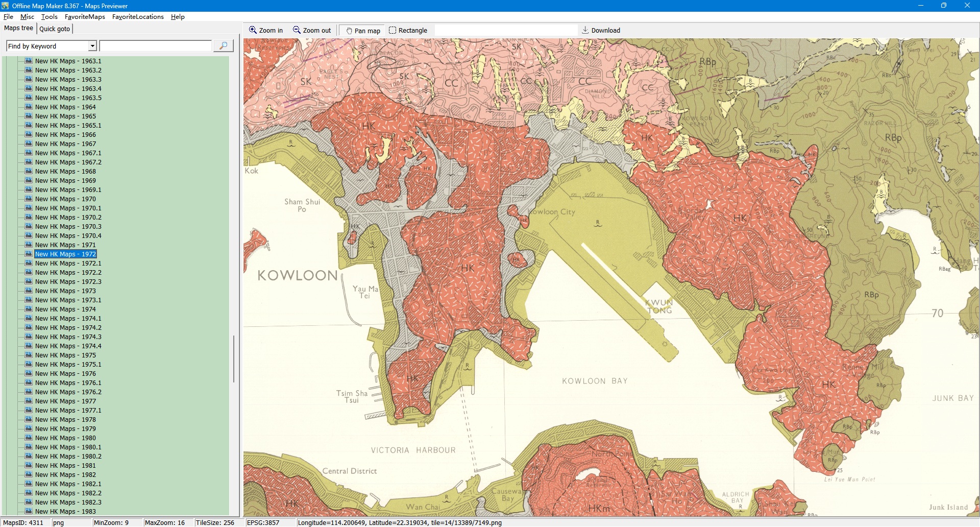Click map icon beside New HK Maps - 1964

pyautogui.click(x=29, y=107)
